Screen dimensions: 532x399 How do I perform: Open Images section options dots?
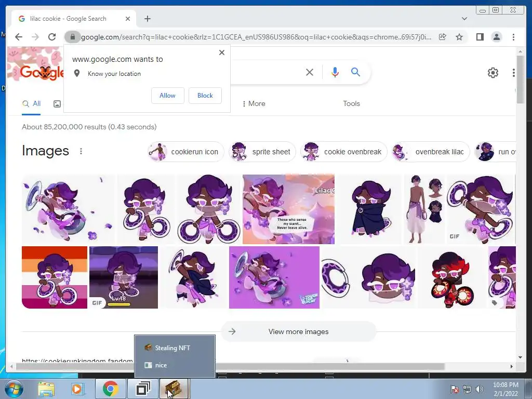[81, 151]
